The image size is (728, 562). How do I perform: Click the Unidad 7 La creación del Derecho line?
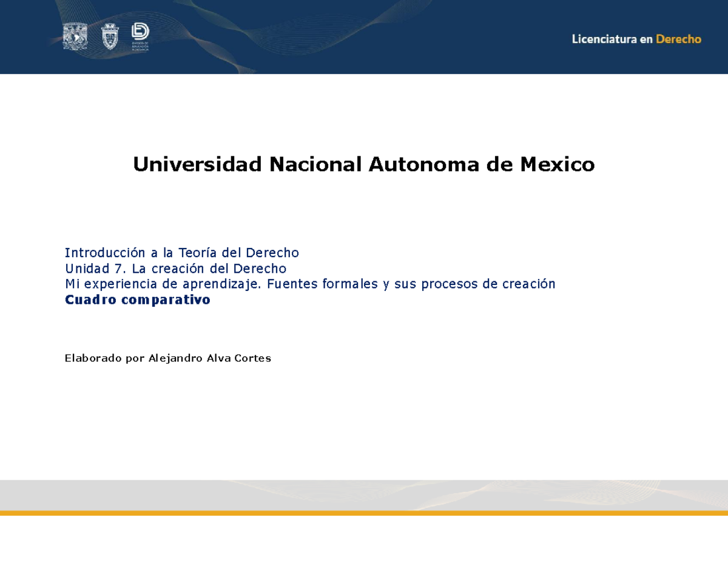(x=175, y=268)
